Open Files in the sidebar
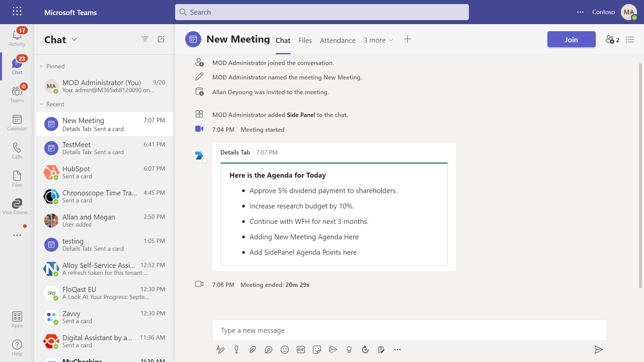 [17, 179]
